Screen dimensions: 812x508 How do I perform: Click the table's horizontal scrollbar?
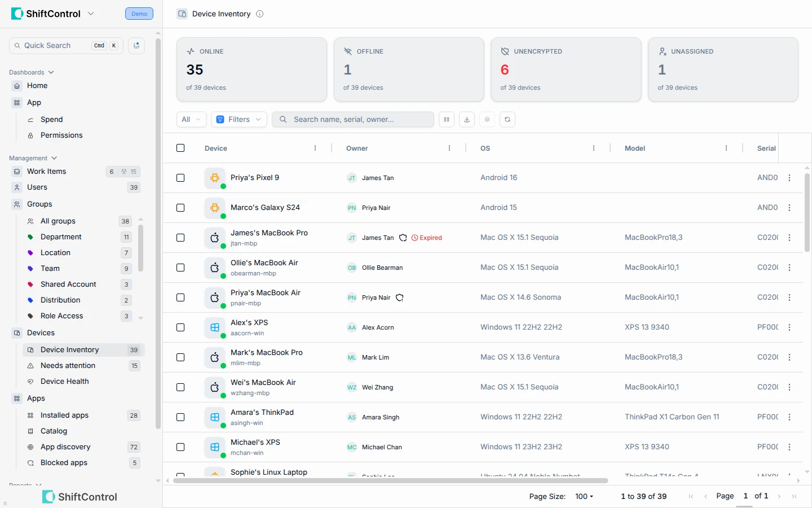pyautogui.click(x=390, y=481)
